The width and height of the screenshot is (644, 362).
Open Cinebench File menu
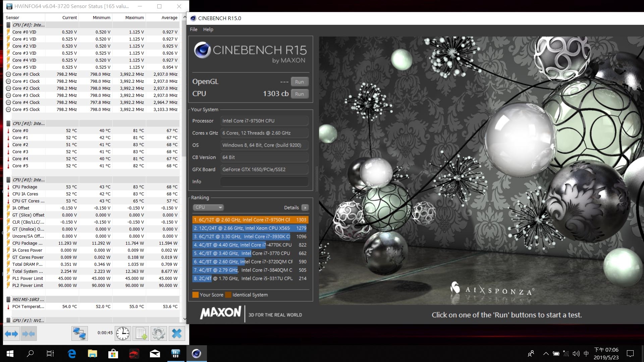pyautogui.click(x=194, y=29)
